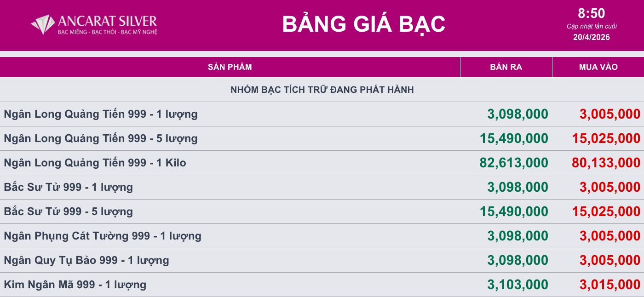Open Ngân Long Quảng Tiến 999 1 lượng row
Viewport: 644px width, 297px height.
(101, 114)
